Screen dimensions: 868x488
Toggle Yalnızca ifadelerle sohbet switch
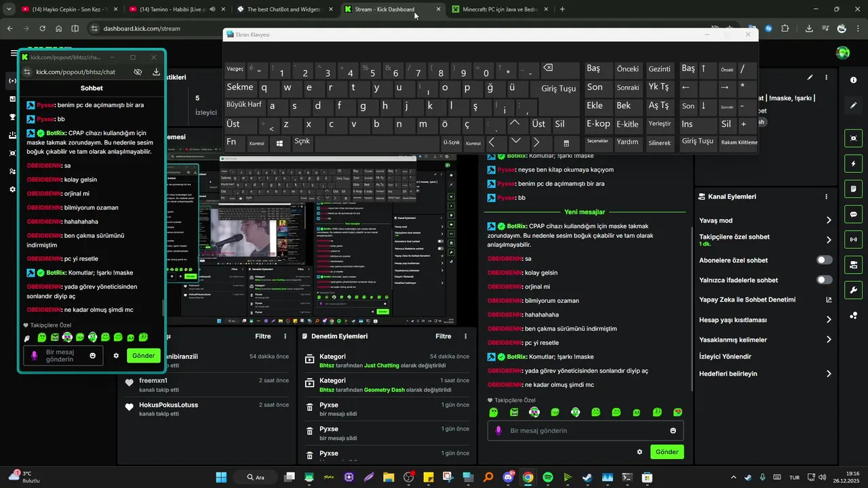click(x=825, y=280)
